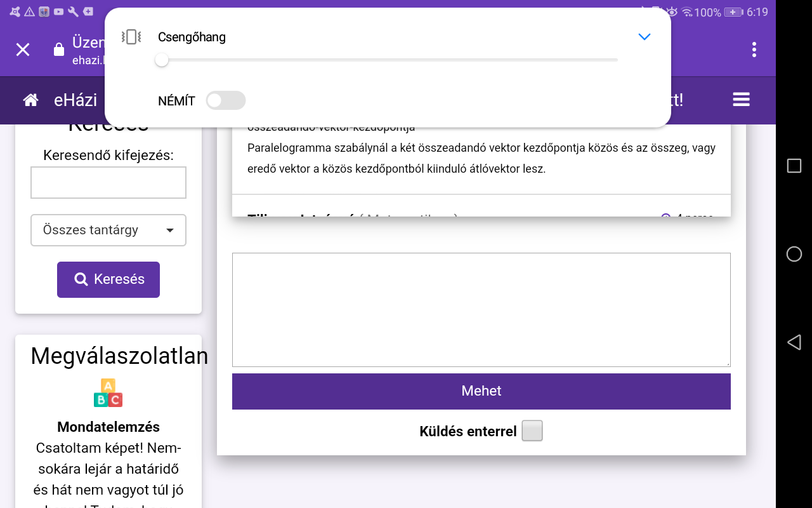Image resolution: width=812 pixels, height=508 pixels.
Task: Enable the Küldés enterrel checkbox
Action: click(x=532, y=431)
